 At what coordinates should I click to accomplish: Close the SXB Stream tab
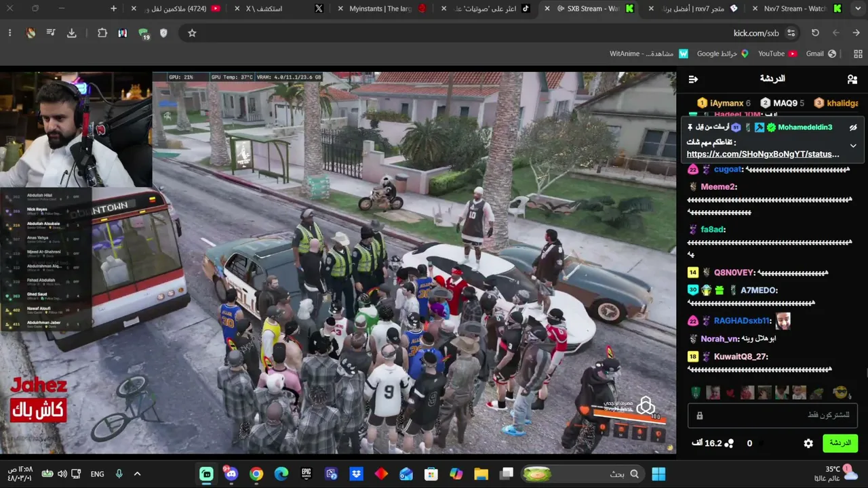tap(547, 9)
